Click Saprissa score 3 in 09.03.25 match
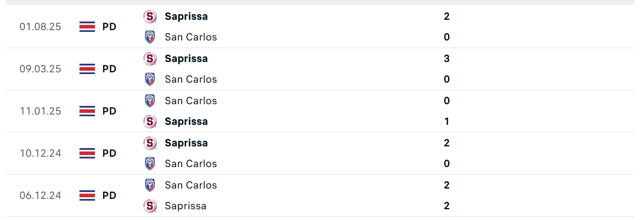 (x=447, y=59)
